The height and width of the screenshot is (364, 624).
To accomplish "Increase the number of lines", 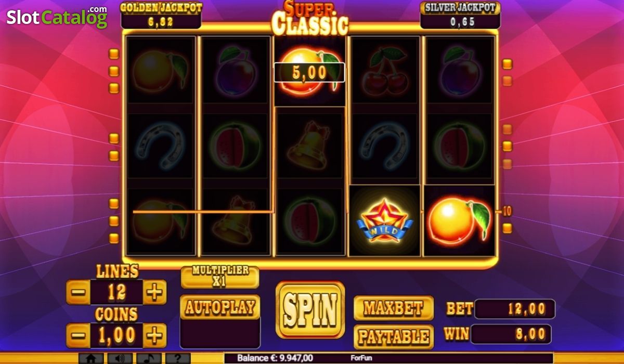I will (154, 292).
